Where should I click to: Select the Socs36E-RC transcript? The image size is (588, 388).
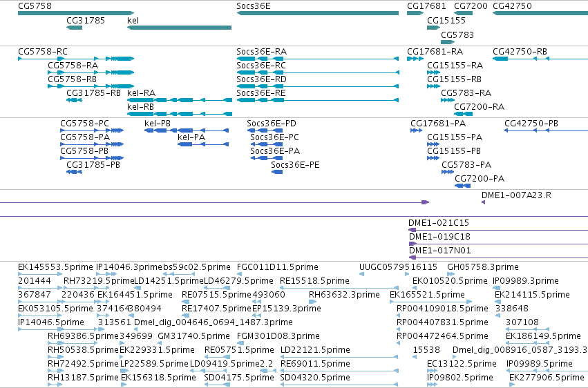tap(318, 72)
